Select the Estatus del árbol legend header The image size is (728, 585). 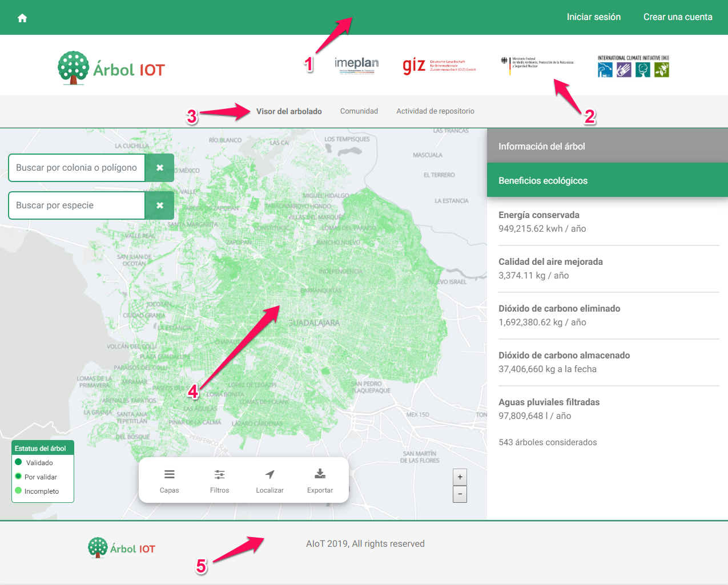coord(43,448)
